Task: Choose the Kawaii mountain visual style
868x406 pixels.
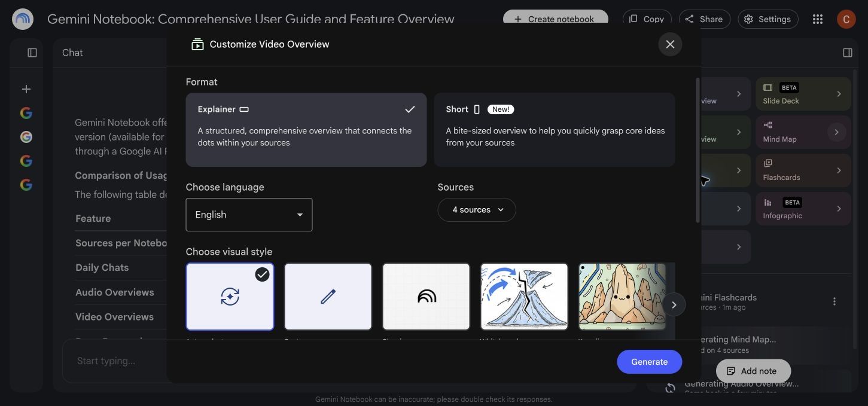Action: tap(622, 297)
